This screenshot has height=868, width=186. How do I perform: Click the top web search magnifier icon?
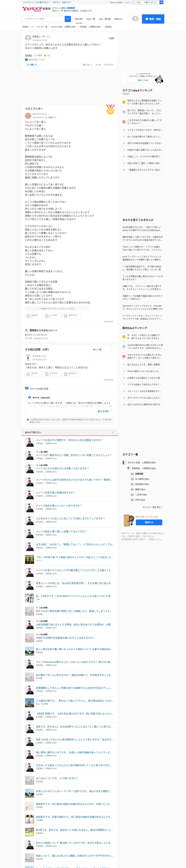[x=161, y=2]
